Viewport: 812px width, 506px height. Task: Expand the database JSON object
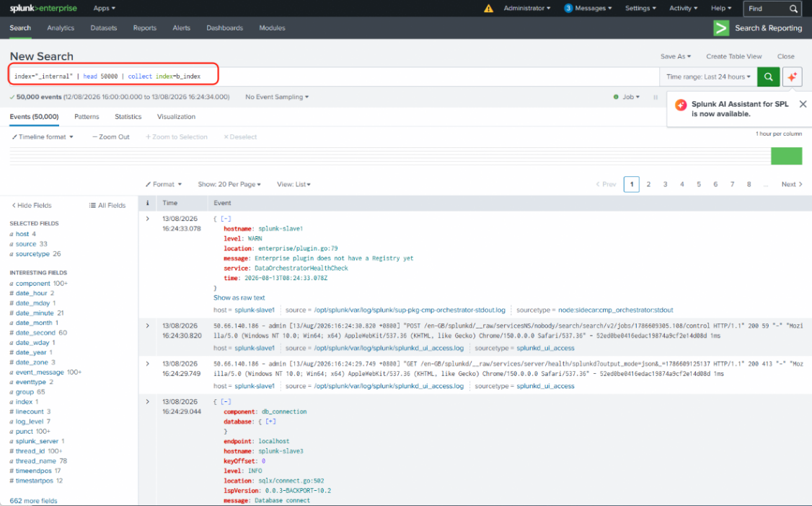pos(270,422)
